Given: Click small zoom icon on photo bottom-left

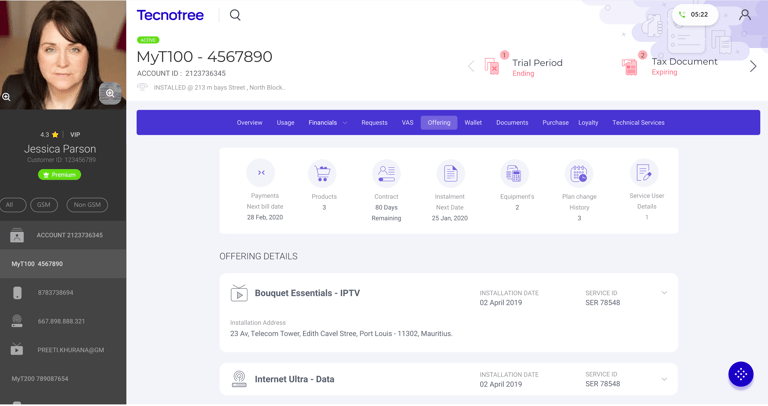Looking at the screenshot, I should click(x=6, y=97).
